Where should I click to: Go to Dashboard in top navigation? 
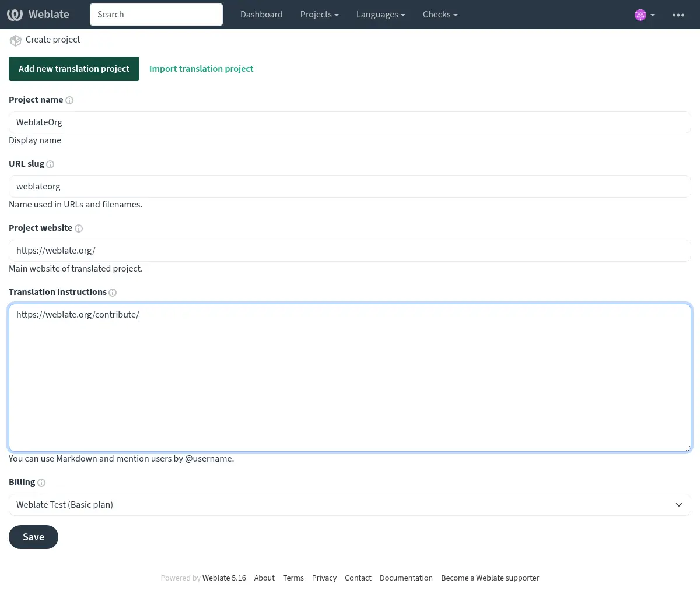[261, 15]
